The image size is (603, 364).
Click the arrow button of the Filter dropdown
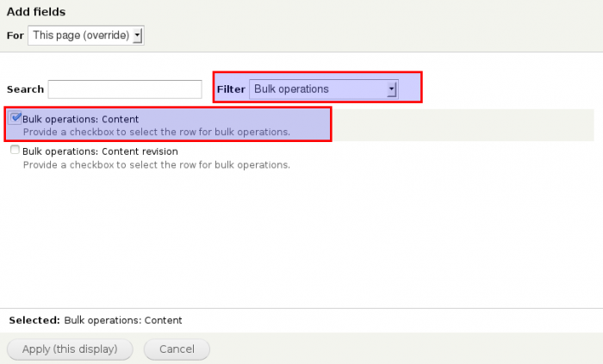[x=391, y=89]
